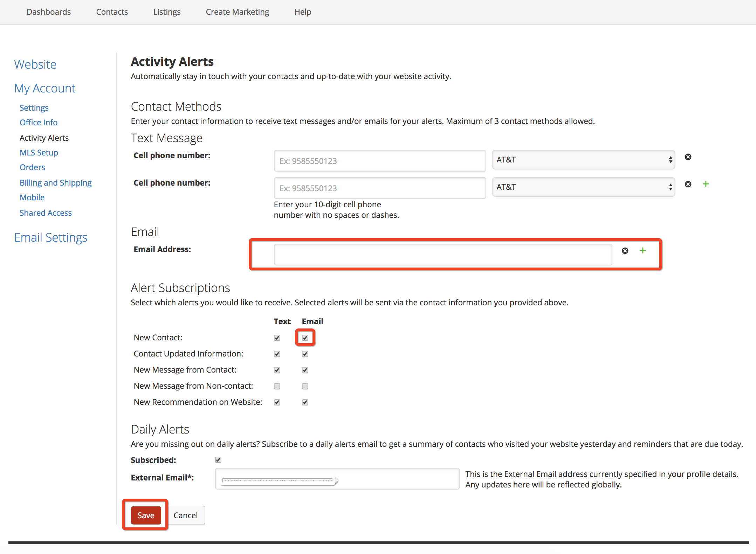Go to MLS Setup page
The height and width of the screenshot is (554, 756).
[39, 153]
